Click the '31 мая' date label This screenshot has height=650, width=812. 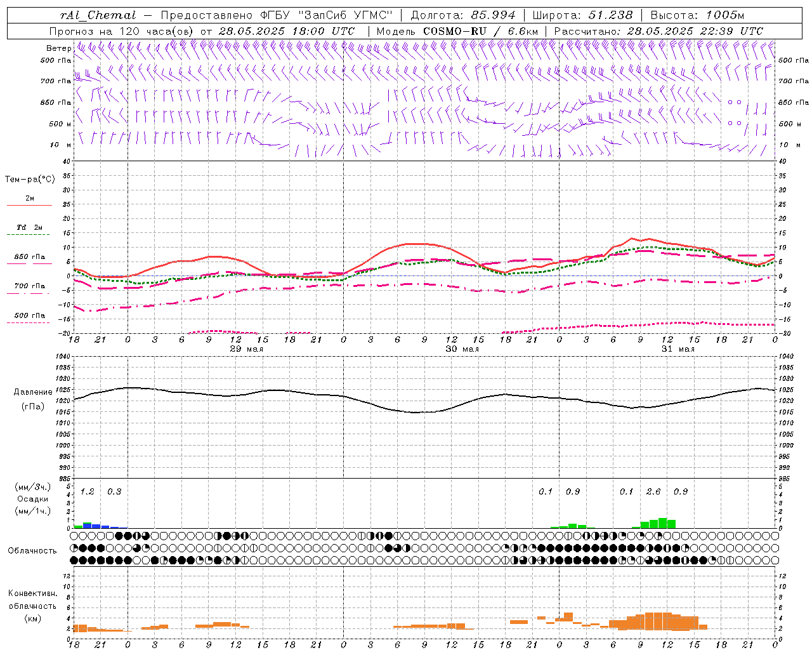click(x=678, y=349)
